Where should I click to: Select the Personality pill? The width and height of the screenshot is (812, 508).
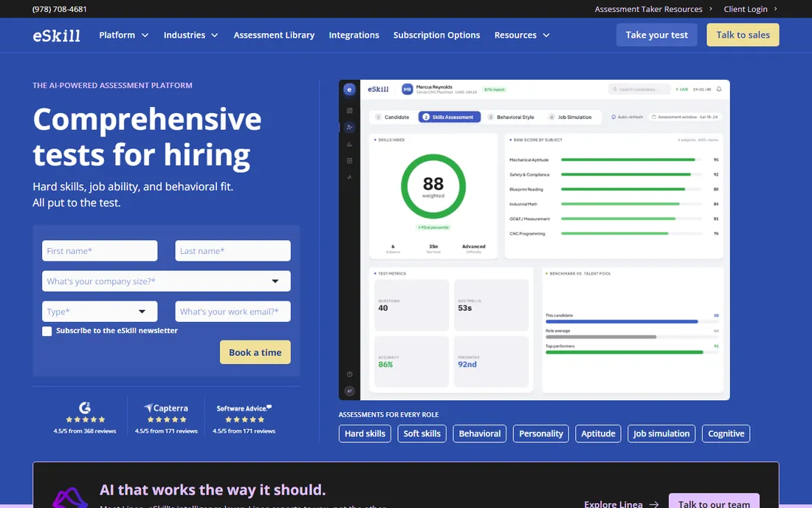(540, 433)
